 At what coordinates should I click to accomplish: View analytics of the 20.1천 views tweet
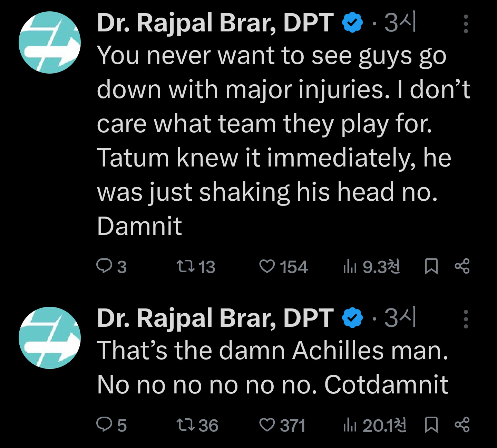click(350, 425)
